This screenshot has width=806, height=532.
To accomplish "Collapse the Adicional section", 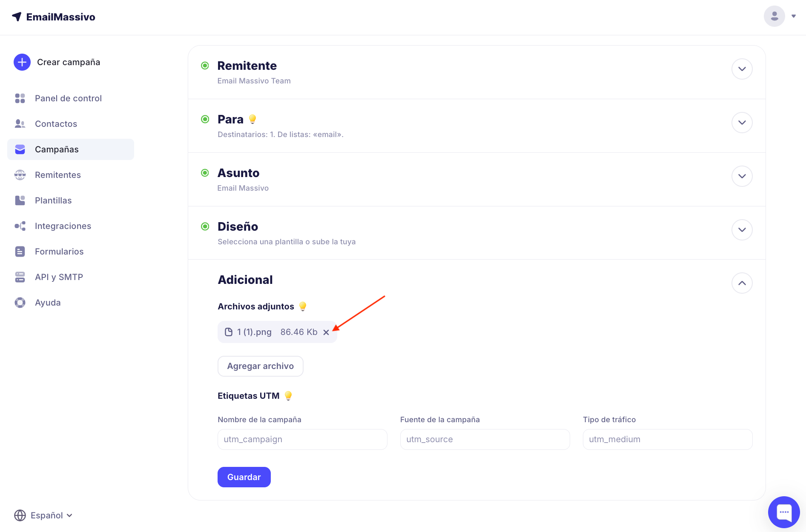I will click(x=742, y=283).
